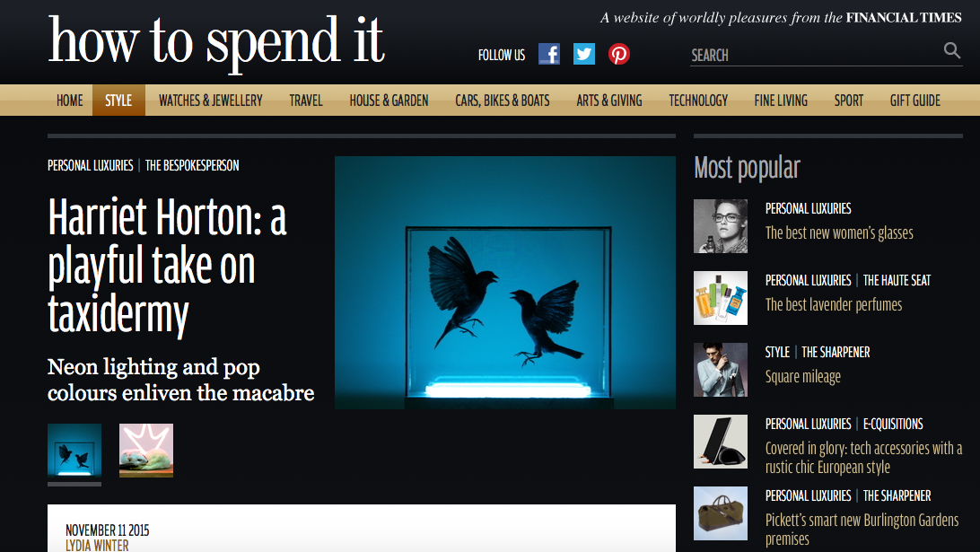Open the Gift Guide section

pyautogui.click(x=915, y=100)
